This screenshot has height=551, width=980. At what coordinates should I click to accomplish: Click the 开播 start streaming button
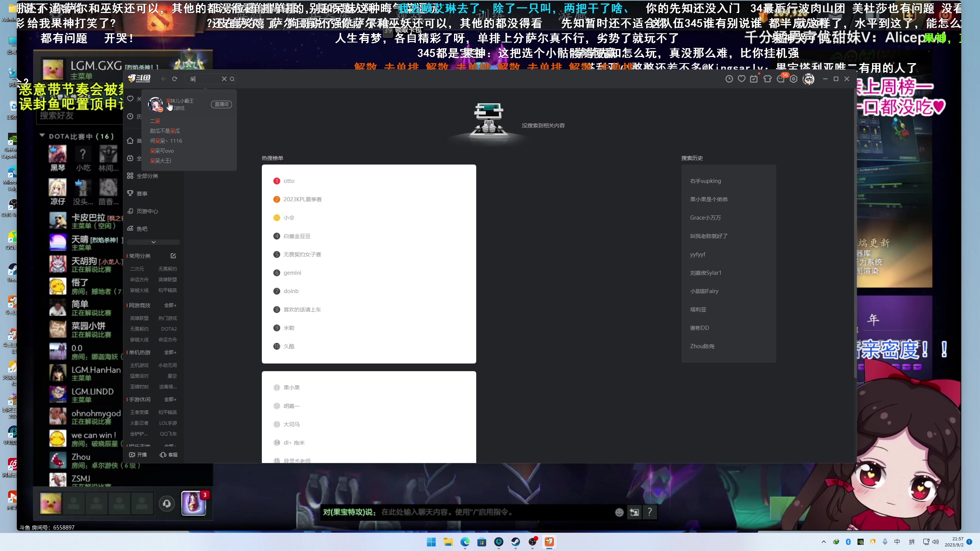(x=138, y=455)
